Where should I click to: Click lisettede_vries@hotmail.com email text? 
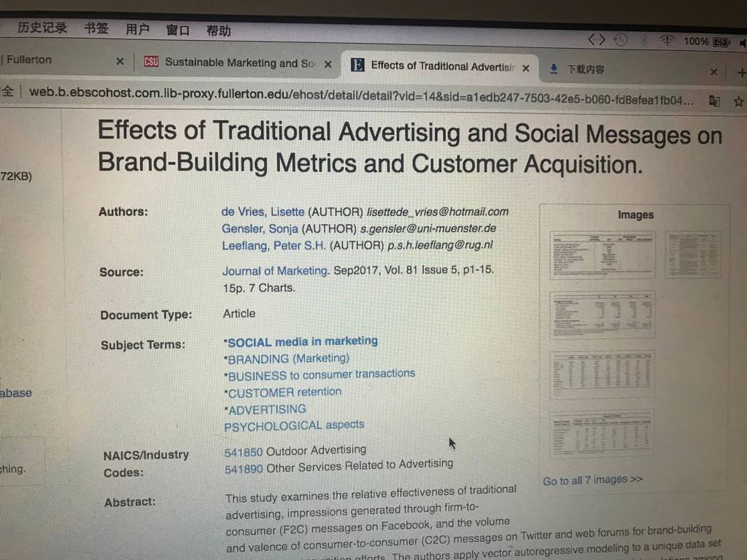438,212
